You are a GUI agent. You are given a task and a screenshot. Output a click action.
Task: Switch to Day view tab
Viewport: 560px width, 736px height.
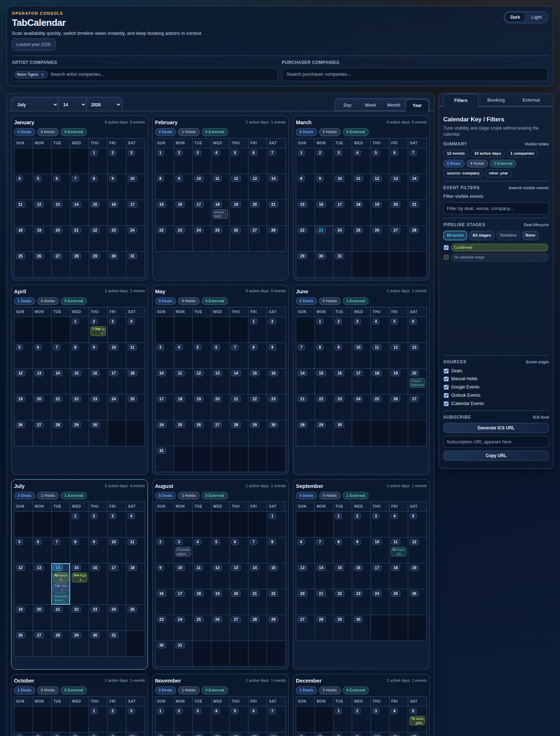(347, 105)
